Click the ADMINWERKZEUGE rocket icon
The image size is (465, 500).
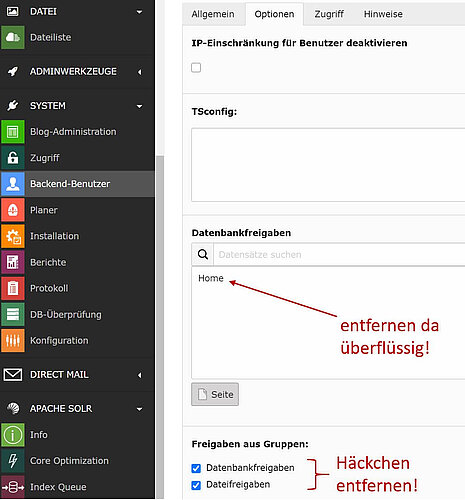13,71
